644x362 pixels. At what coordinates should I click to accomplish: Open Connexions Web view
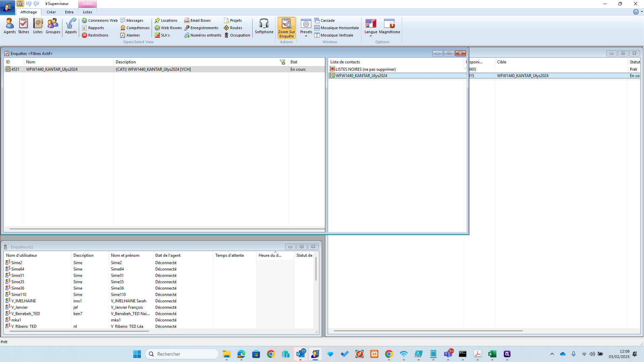tap(100, 20)
